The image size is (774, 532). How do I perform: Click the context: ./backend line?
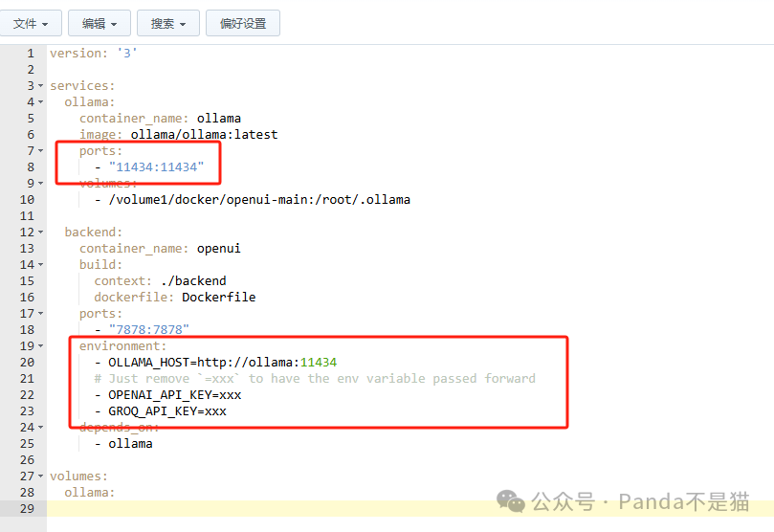pyautogui.click(x=160, y=281)
